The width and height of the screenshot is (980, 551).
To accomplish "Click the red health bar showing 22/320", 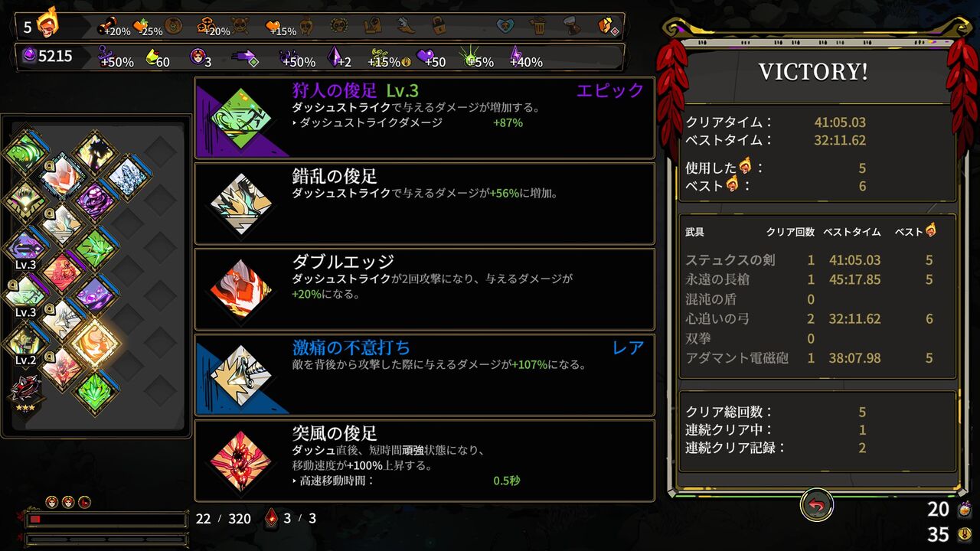I will coord(106,519).
